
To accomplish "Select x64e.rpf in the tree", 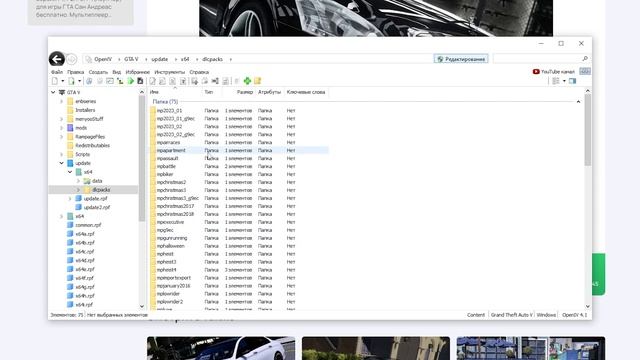I will pyautogui.click(x=85, y=269).
